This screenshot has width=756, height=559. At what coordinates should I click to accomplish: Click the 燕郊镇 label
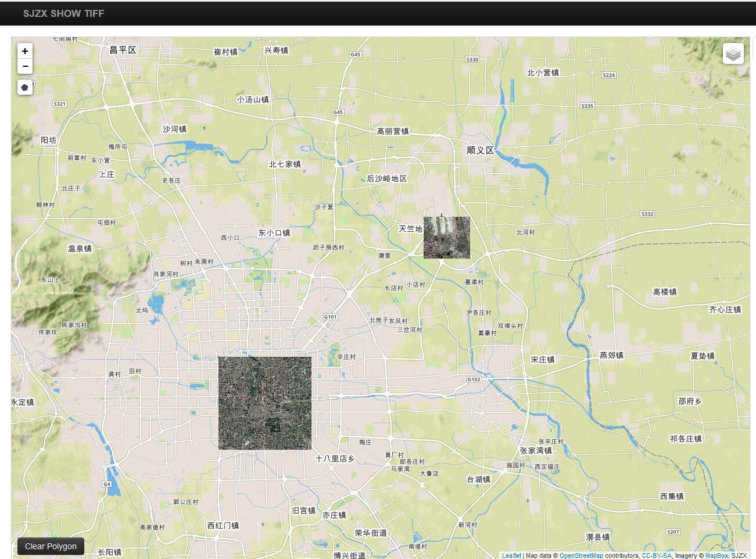click(611, 355)
